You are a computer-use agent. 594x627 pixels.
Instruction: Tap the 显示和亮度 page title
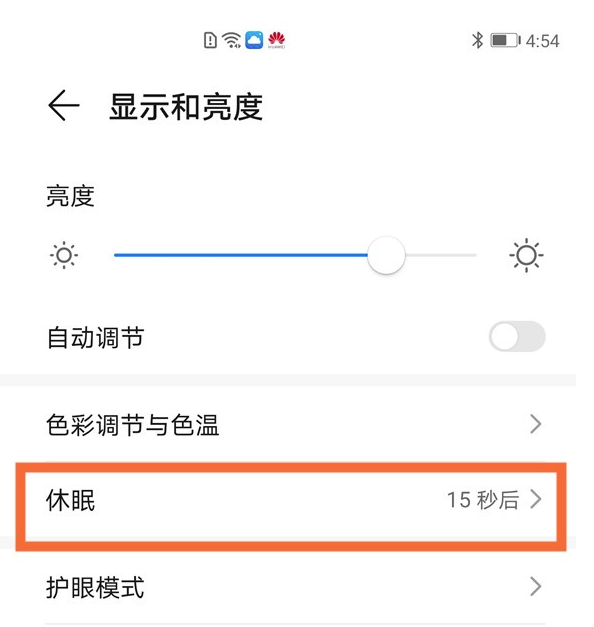186,107
